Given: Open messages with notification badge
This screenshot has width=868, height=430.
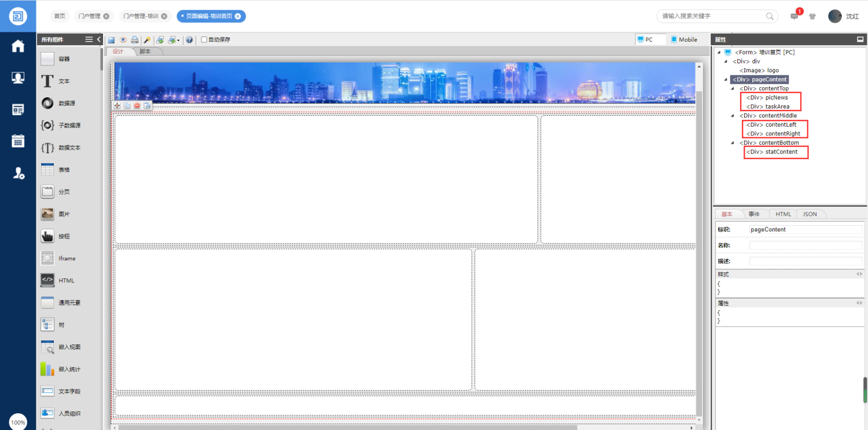Looking at the screenshot, I should (x=795, y=16).
